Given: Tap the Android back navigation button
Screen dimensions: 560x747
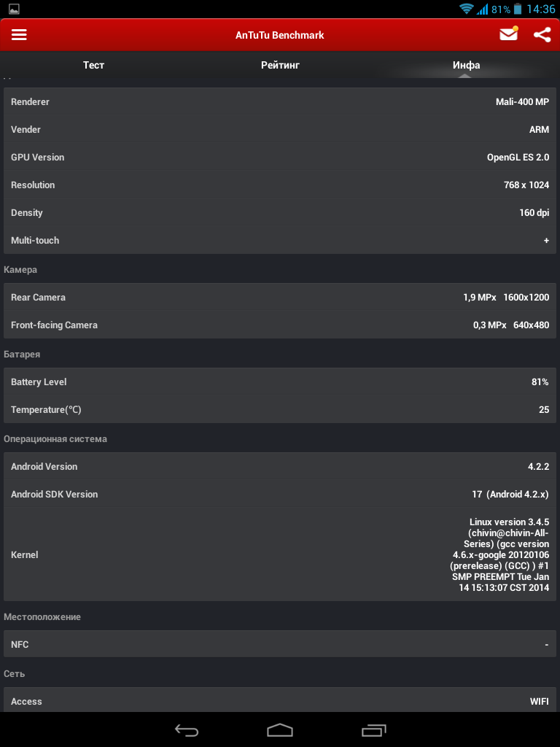Looking at the screenshot, I should [x=186, y=729].
